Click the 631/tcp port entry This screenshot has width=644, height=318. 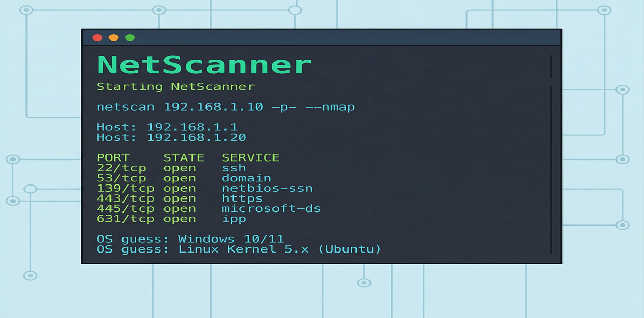[x=126, y=219]
